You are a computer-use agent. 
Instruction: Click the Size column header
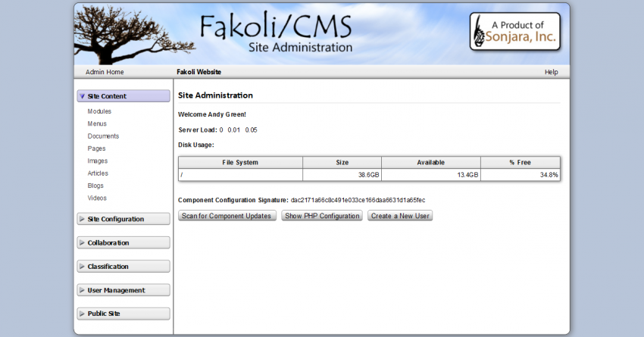342,163
